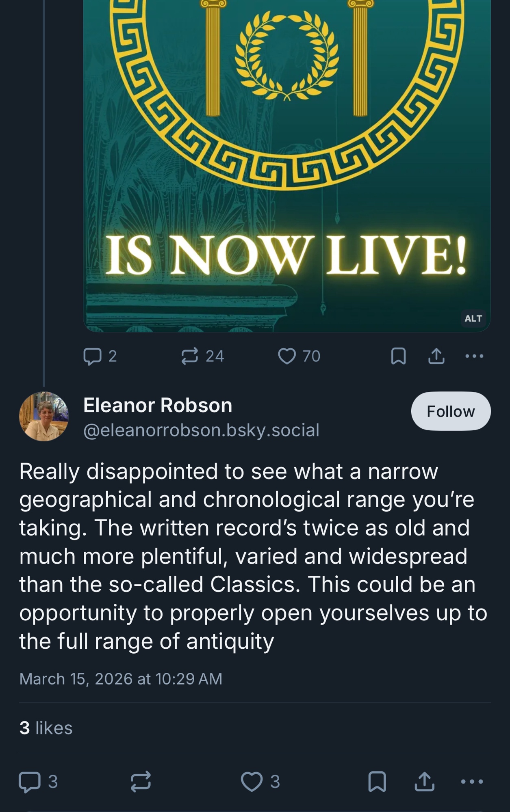The width and height of the screenshot is (510, 812).
Task: Open Eleanor Robson's profile picture
Action: pos(44,416)
